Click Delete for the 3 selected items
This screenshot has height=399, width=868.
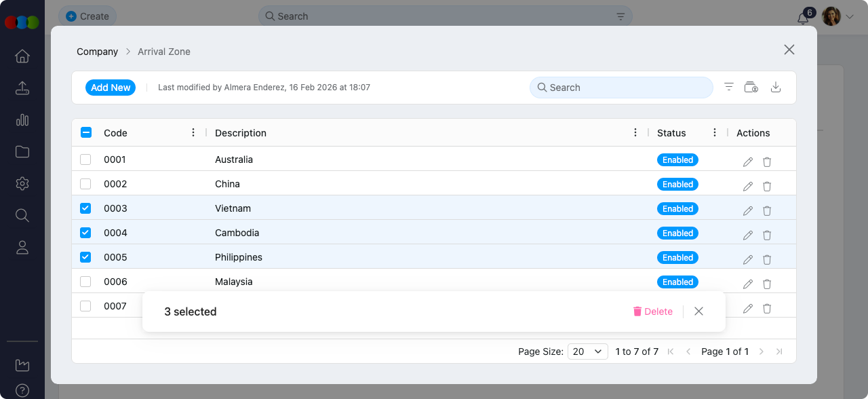[652, 311]
